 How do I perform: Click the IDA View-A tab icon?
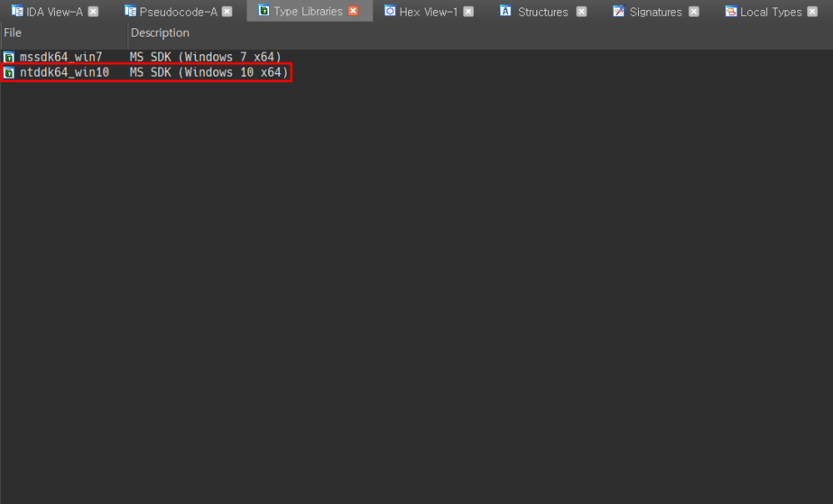[17, 11]
